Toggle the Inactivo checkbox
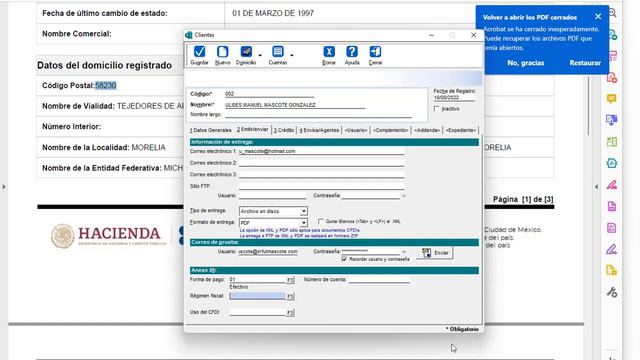 (437, 109)
